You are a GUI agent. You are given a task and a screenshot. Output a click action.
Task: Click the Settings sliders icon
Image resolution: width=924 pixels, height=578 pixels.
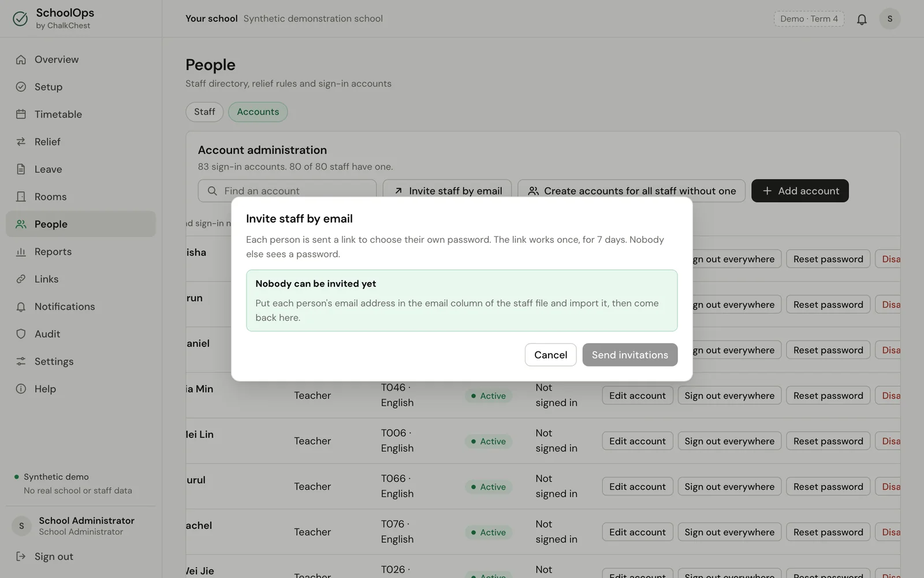(x=21, y=361)
